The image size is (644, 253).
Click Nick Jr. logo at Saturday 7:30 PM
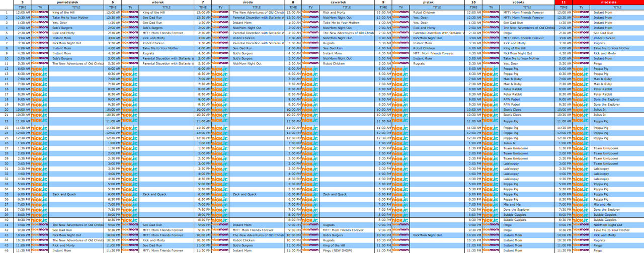(491, 209)
